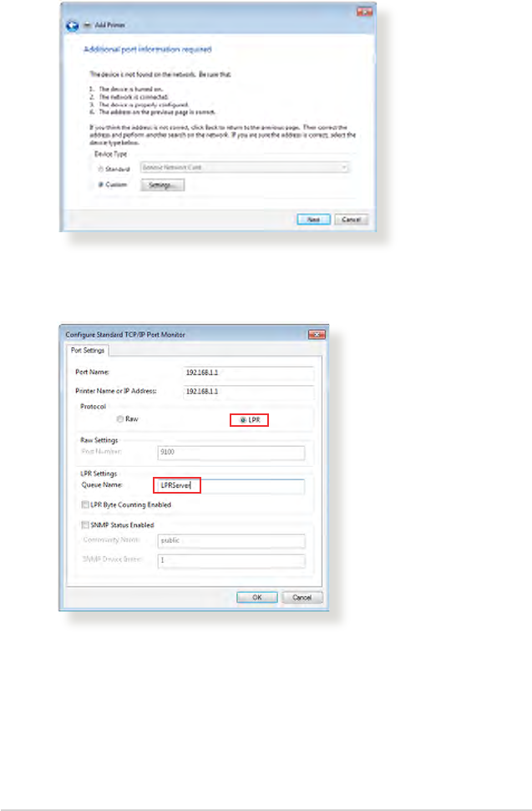
Task: Close the Configure Standard TCP/IP Port Monitor dialog
Action: [x=317, y=335]
